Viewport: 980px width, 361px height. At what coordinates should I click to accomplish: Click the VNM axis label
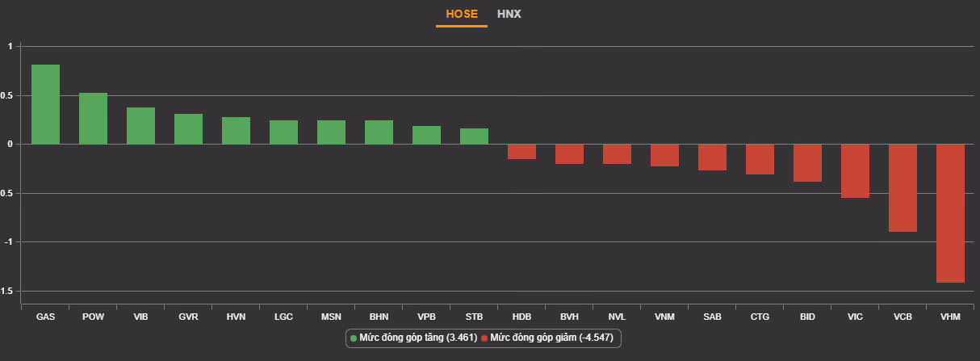click(x=664, y=317)
